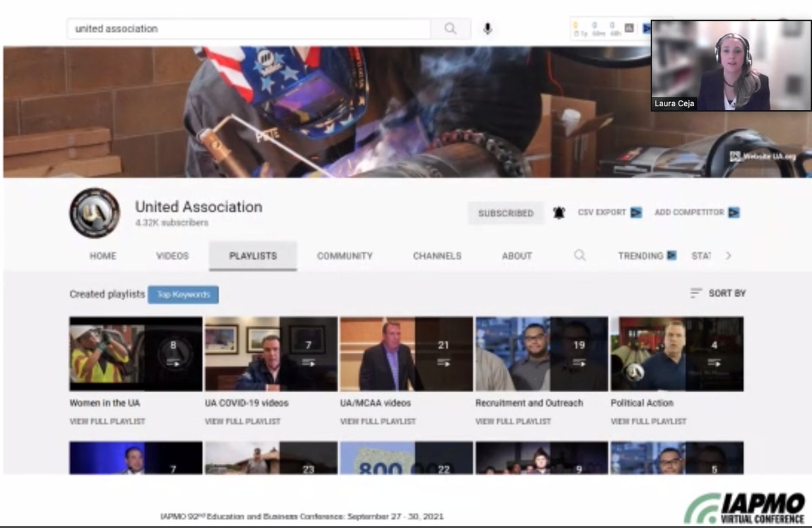Viewport: 812px width, 528px height.
Task: Click the '4.32K subscribers' count
Action: pyautogui.click(x=172, y=223)
